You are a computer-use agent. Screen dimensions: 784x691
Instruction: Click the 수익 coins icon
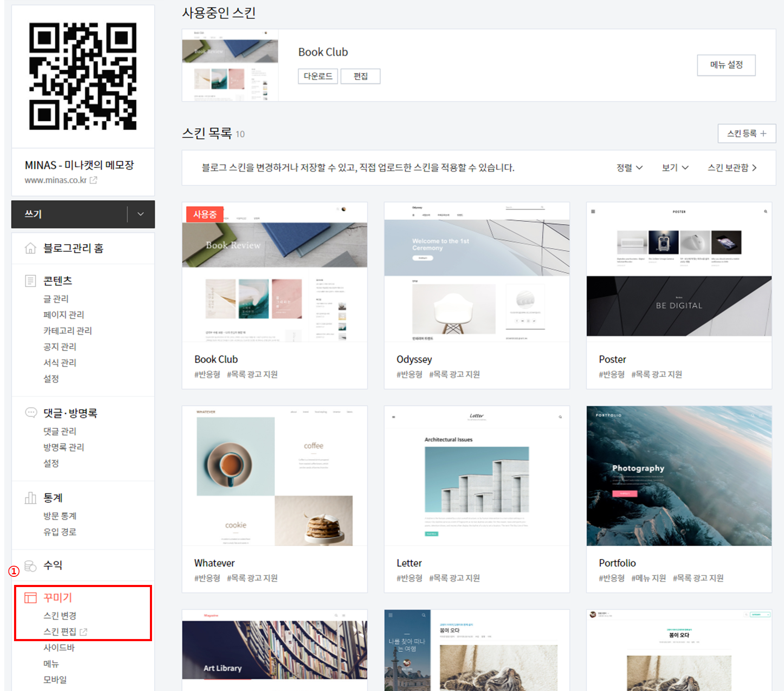pyautogui.click(x=31, y=566)
